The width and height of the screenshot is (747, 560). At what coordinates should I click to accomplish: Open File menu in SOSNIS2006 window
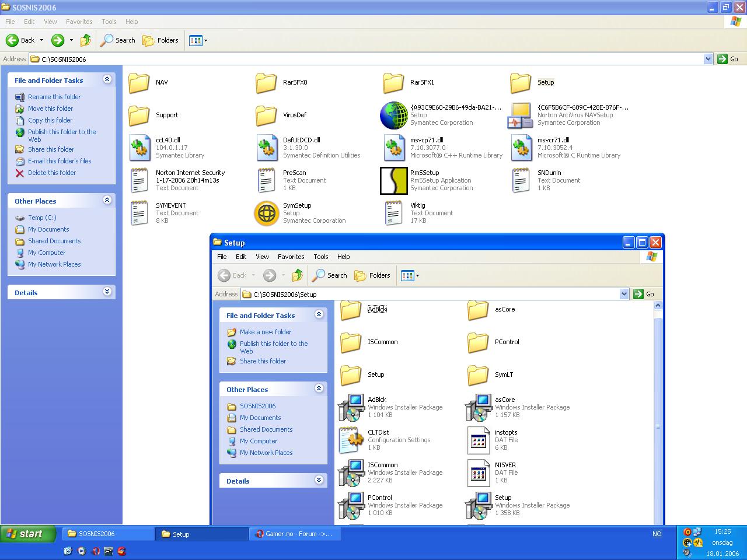[10, 22]
